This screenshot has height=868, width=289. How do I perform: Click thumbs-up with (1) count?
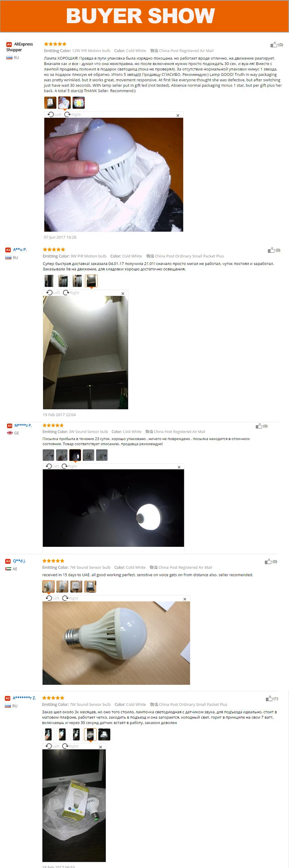pos(269,699)
